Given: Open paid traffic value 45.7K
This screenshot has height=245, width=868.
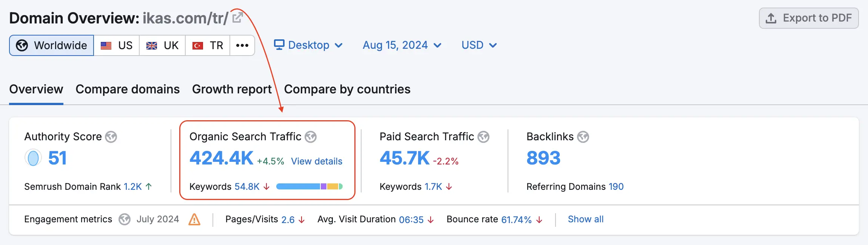Looking at the screenshot, I should 405,158.
